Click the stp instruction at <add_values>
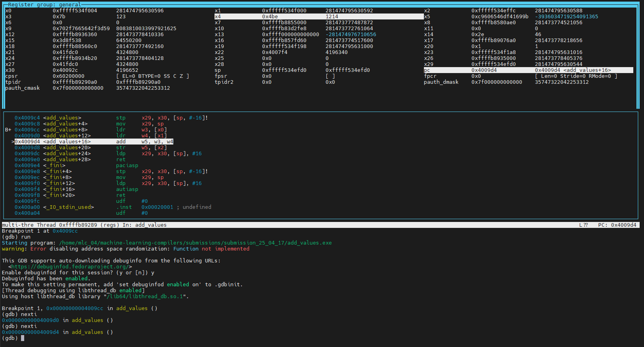644x347 pixels. pos(121,118)
